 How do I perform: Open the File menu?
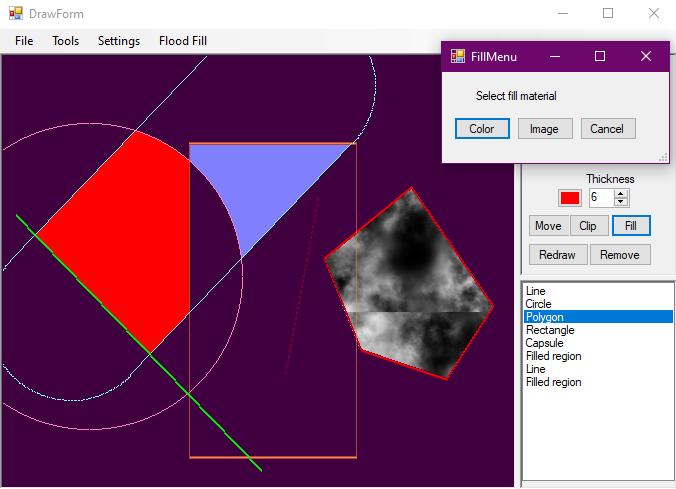click(x=24, y=41)
